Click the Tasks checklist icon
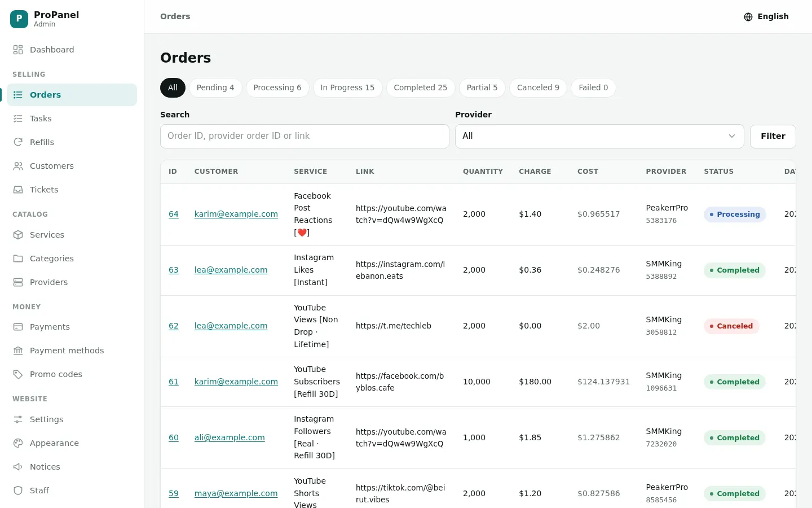The width and height of the screenshot is (812, 508). click(18, 119)
